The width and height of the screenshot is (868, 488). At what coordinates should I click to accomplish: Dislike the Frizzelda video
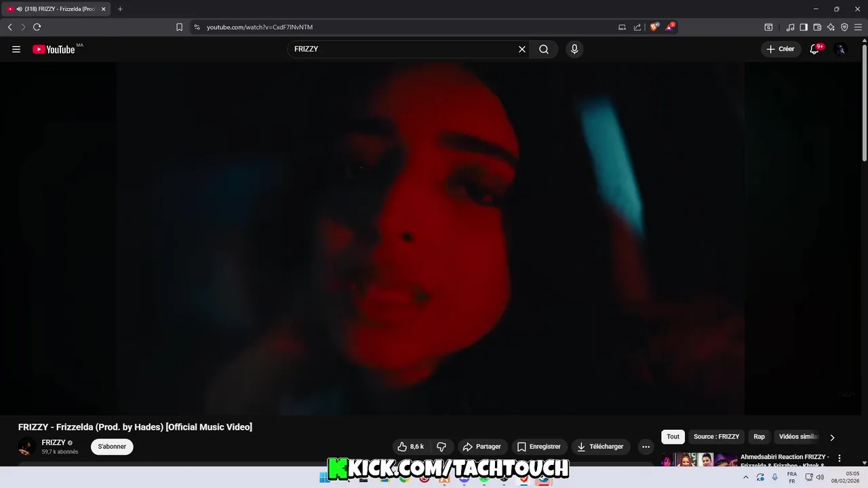441,447
